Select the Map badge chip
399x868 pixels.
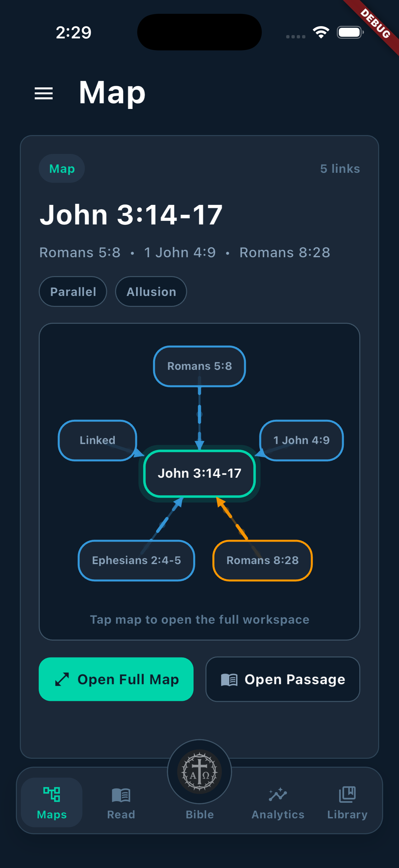62,169
